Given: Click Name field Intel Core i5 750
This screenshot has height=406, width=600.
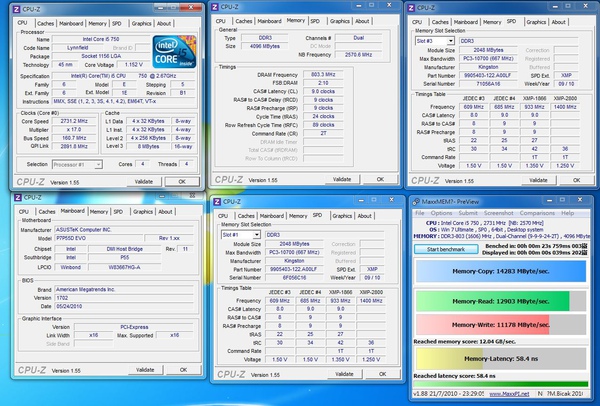Looking at the screenshot, I should (x=101, y=39).
